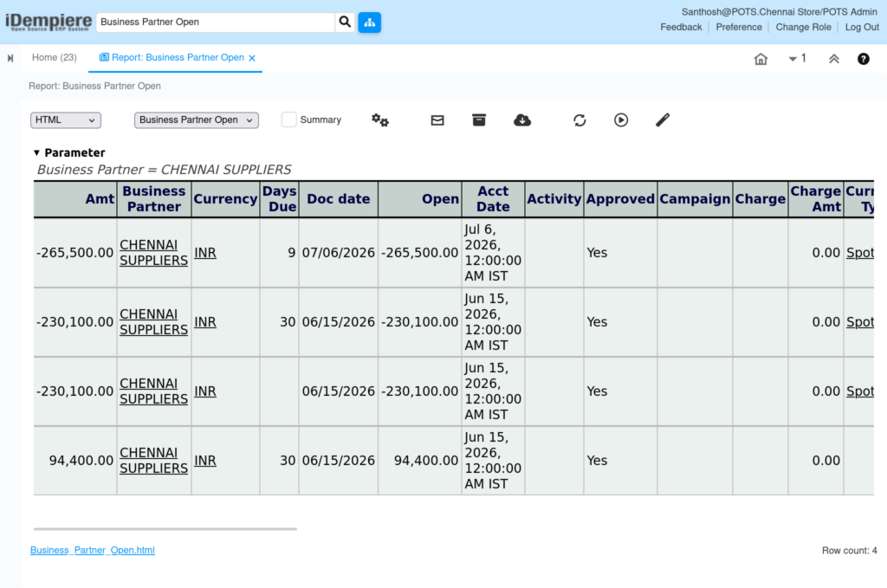Open the menu tree icon beside search

(x=369, y=22)
